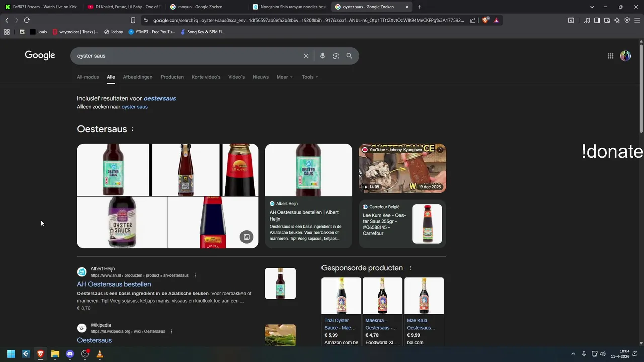Open VLC media player from taskbar
This screenshot has height=362, width=644.
[100, 354]
